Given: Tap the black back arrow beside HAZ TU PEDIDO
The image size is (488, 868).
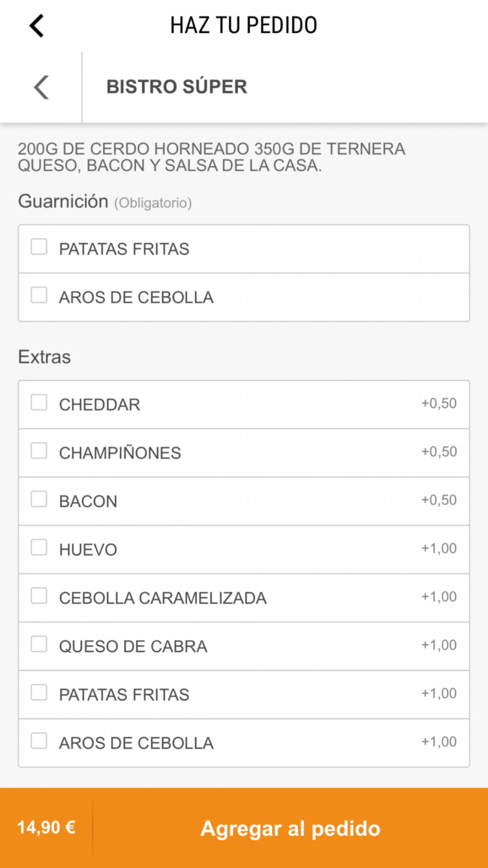Looking at the screenshot, I should pyautogui.click(x=37, y=25).
